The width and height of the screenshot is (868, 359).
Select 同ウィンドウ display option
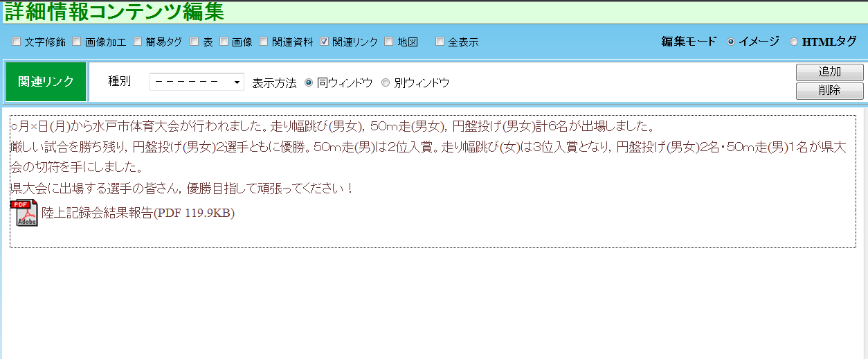click(x=309, y=82)
